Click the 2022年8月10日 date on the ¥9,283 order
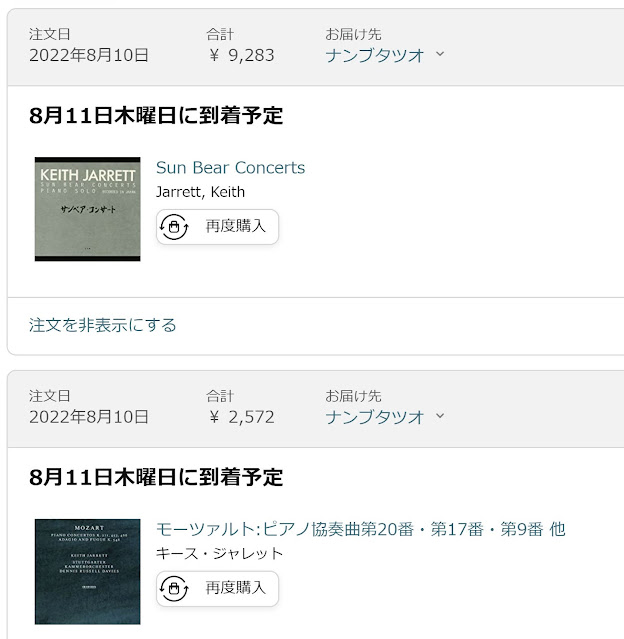The height and width of the screenshot is (639, 624). [89, 55]
